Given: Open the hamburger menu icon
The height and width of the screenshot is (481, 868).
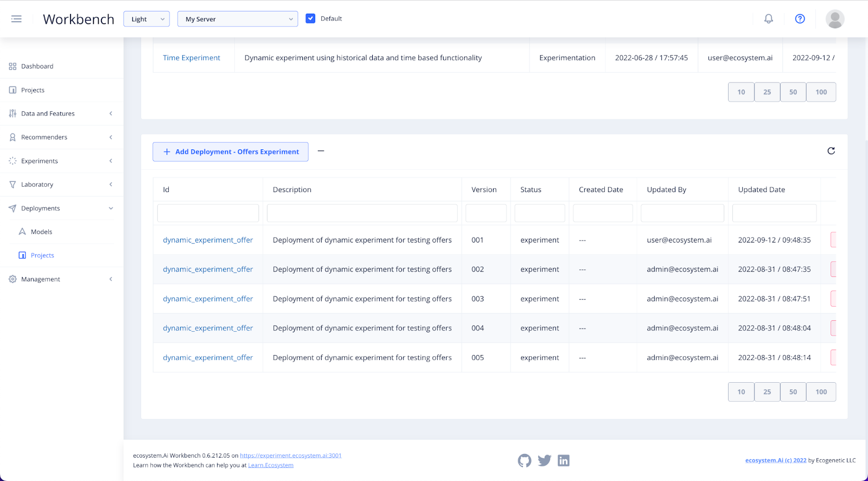Looking at the screenshot, I should pos(16,19).
